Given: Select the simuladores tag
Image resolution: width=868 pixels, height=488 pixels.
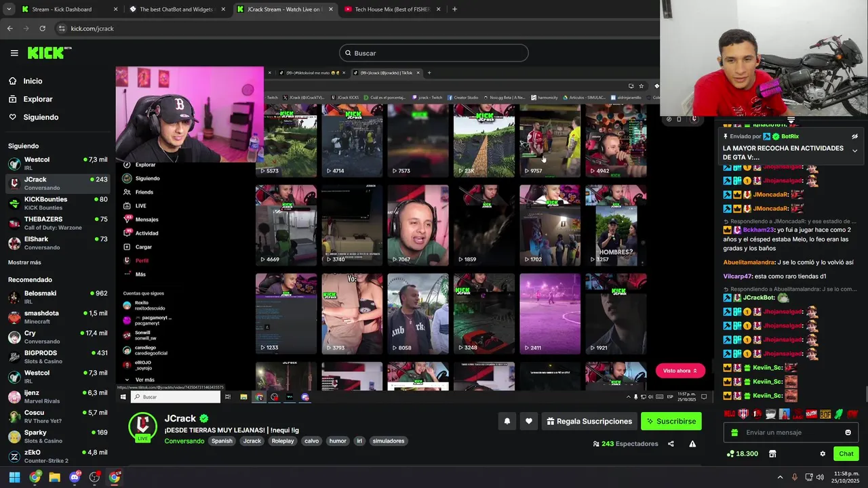Looking at the screenshot, I should coord(389,441).
